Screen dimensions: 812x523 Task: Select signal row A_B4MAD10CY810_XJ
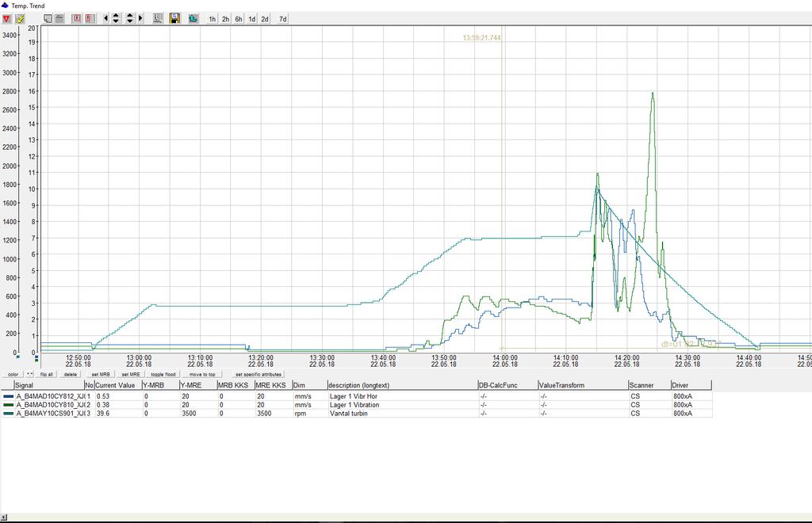coord(357,405)
